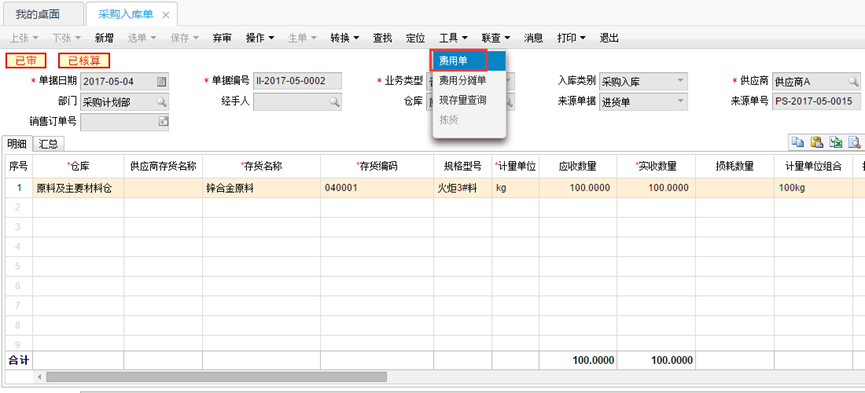
Task: Click the kg unit cell
Action: [515, 188]
